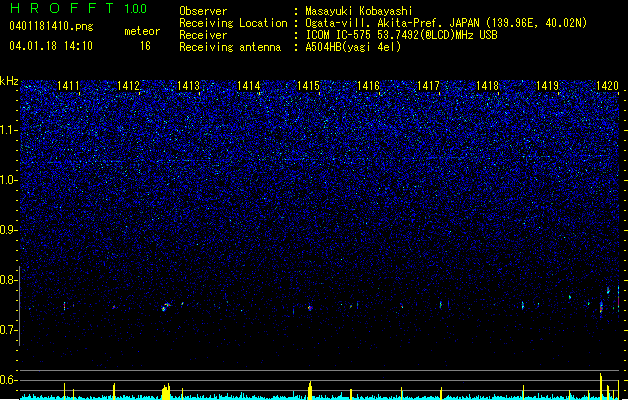
Task: Click the 0.7 kHz axis label
Action: click(9, 330)
